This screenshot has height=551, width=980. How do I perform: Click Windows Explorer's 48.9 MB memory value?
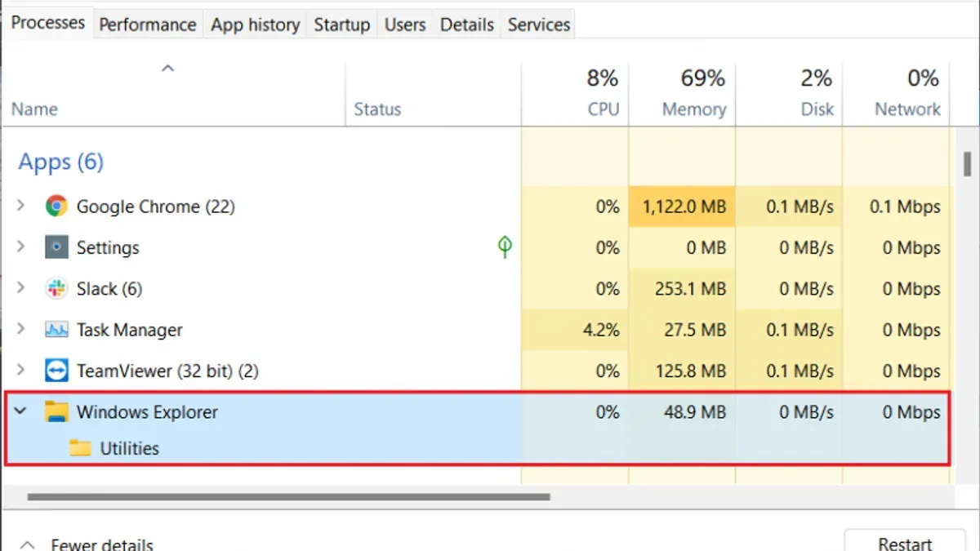pos(696,412)
